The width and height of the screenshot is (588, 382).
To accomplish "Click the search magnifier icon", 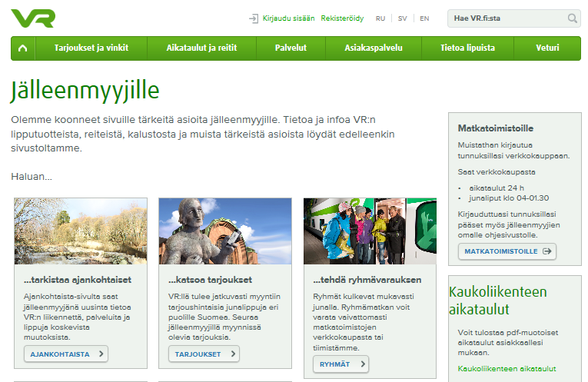I will click(x=573, y=18).
